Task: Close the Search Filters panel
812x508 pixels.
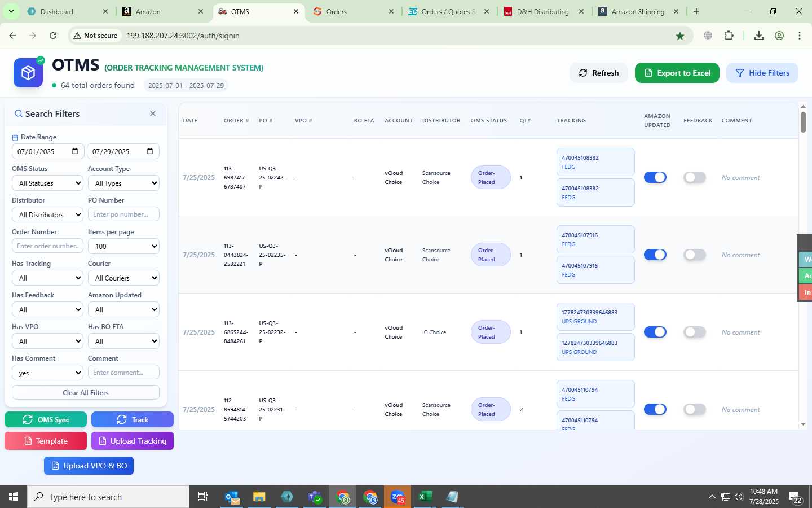Action: coord(153,113)
